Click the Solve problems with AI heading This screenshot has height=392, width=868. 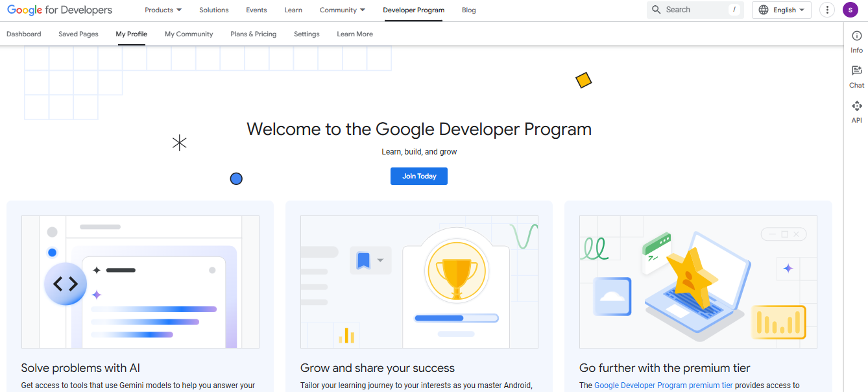pyautogui.click(x=80, y=368)
